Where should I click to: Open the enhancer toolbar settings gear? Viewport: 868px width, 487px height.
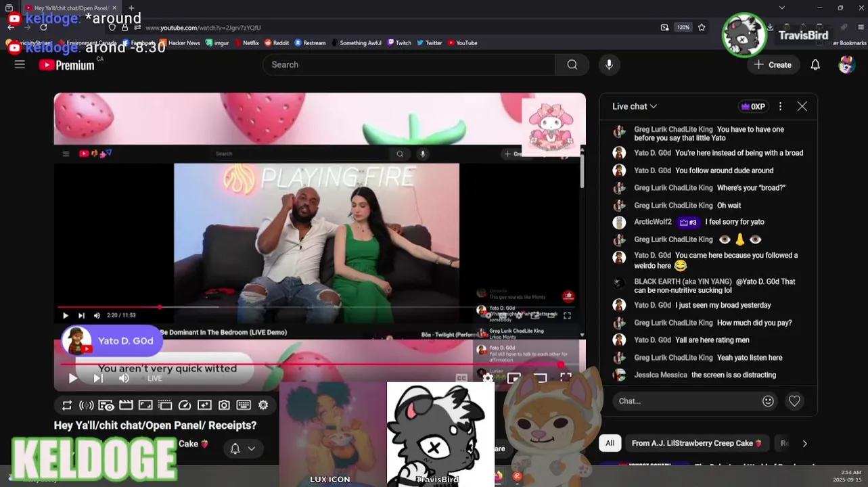[263, 405]
